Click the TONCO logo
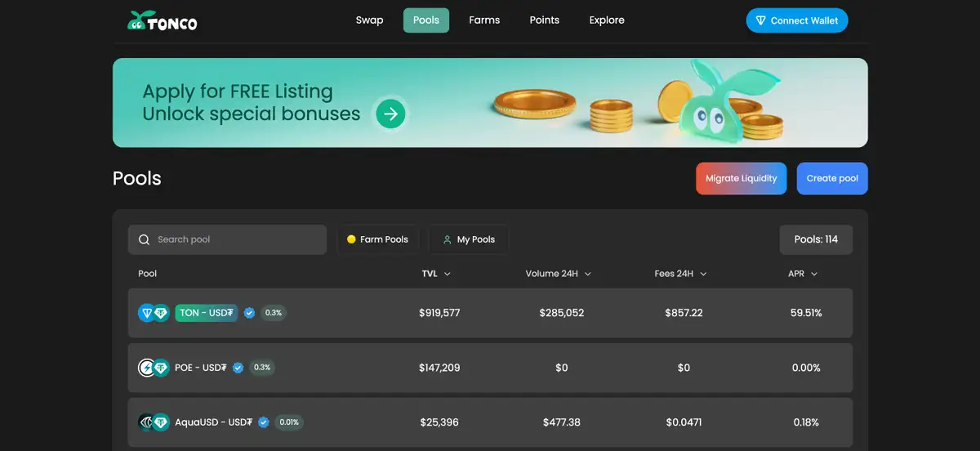 [163, 21]
